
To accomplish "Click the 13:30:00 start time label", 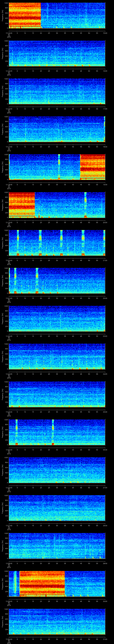I will (9, 639).
